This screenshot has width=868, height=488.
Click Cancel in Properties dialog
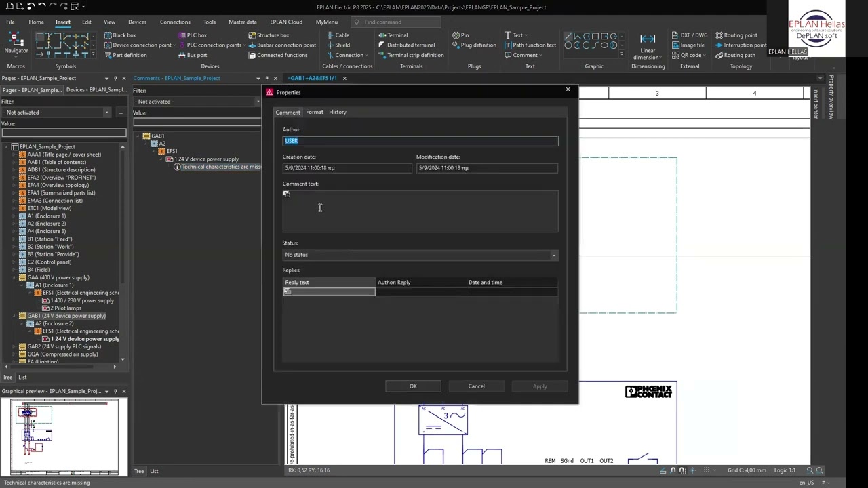pyautogui.click(x=476, y=386)
